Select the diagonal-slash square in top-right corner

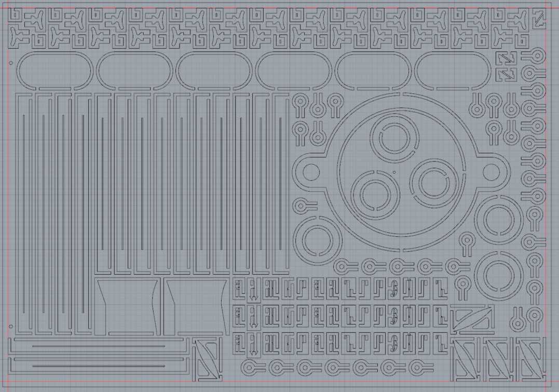click(x=538, y=21)
